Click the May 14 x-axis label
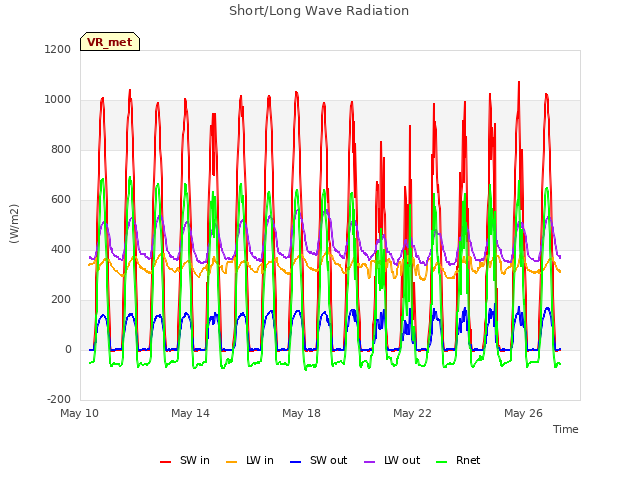Screen dimensions: 640x480 click(190, 413)
